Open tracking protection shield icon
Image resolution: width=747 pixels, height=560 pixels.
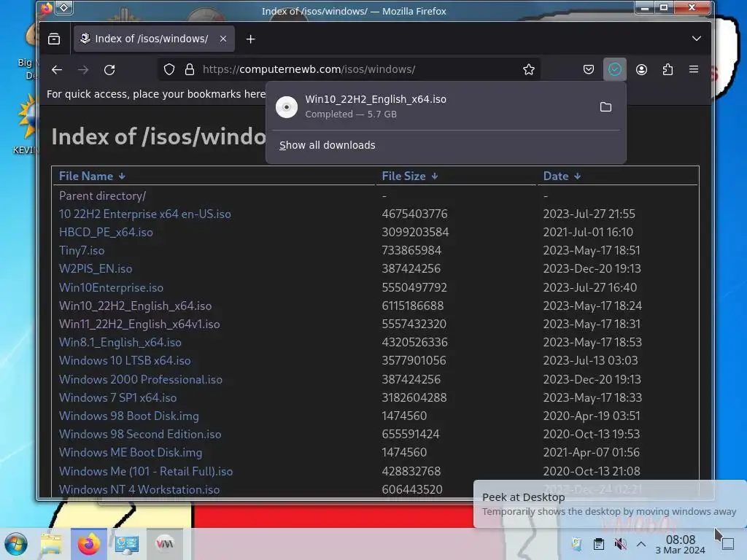point(169,69)
